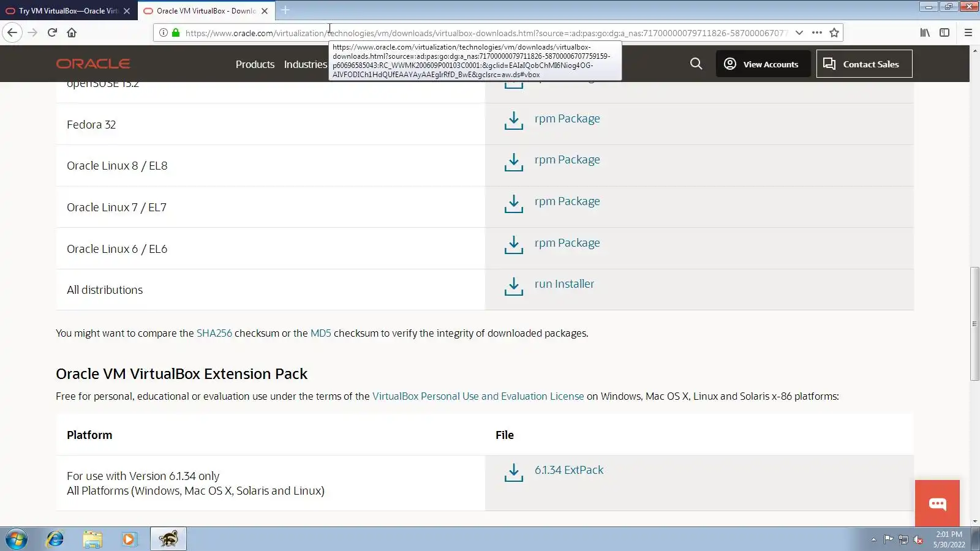This screenshot has height=551, width=980.
Task: Click the Oracle VM VirtualBox Extension Pack heading
Action: pyautogui.click(x=182, y=374)
